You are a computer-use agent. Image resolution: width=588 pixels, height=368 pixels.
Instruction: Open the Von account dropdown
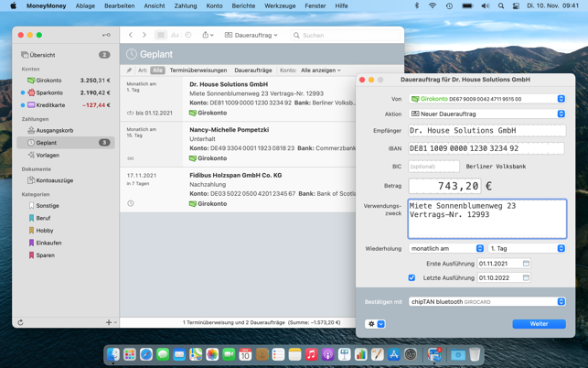click(x=487, y=99)
